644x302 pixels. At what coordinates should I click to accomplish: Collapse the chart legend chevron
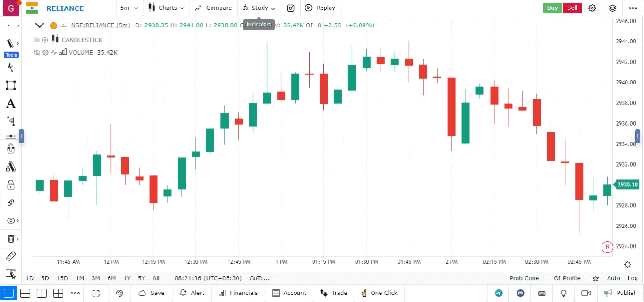(x=40, y=25)
